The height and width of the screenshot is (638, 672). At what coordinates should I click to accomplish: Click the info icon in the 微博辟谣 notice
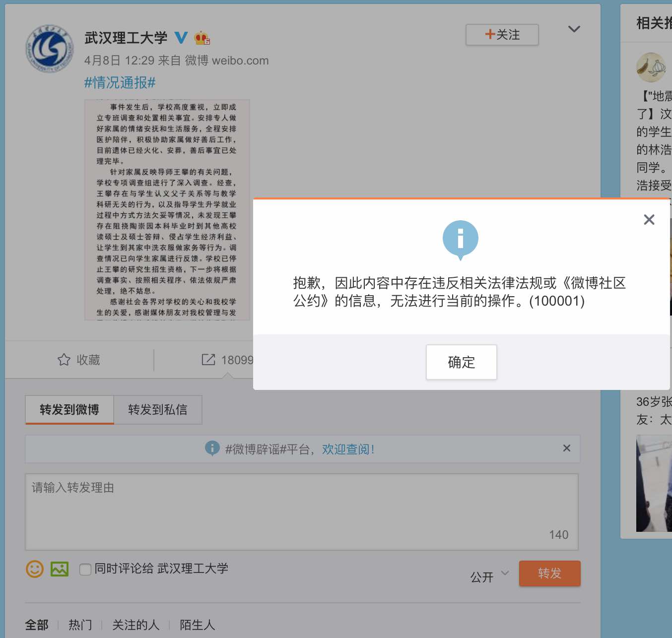(x=212, y=448)
